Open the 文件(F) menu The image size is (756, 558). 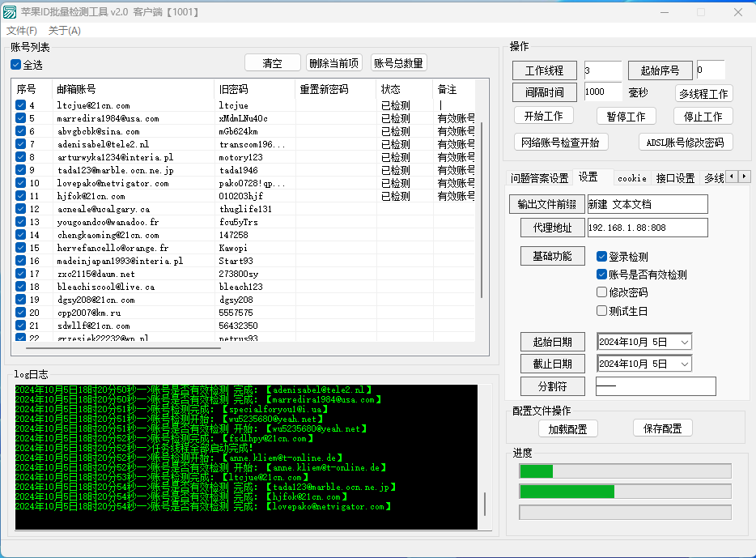point(22,31)
